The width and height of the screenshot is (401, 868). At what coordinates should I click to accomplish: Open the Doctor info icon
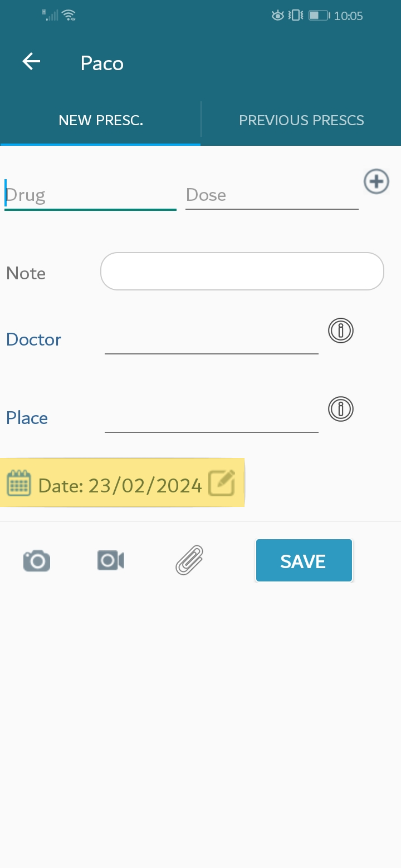[341, 331]
